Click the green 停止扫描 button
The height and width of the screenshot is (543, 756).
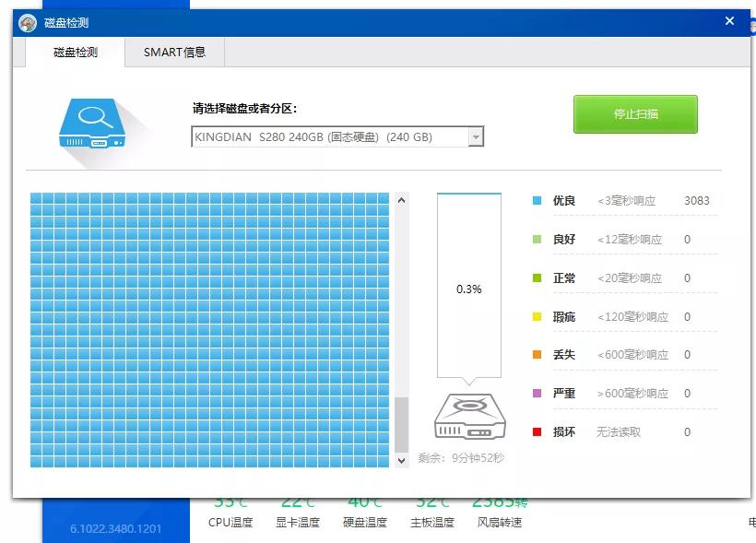(x=635, y=113)
